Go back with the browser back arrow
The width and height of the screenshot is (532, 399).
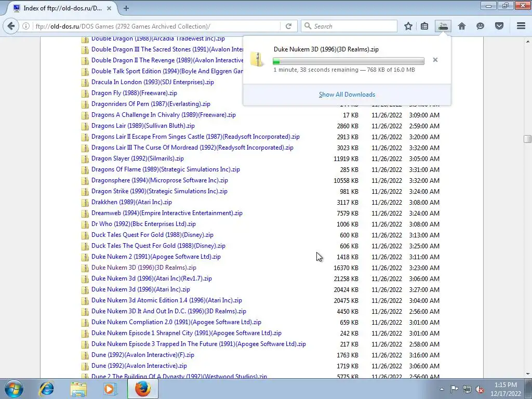pyautogui.click(x=11, y=26)
